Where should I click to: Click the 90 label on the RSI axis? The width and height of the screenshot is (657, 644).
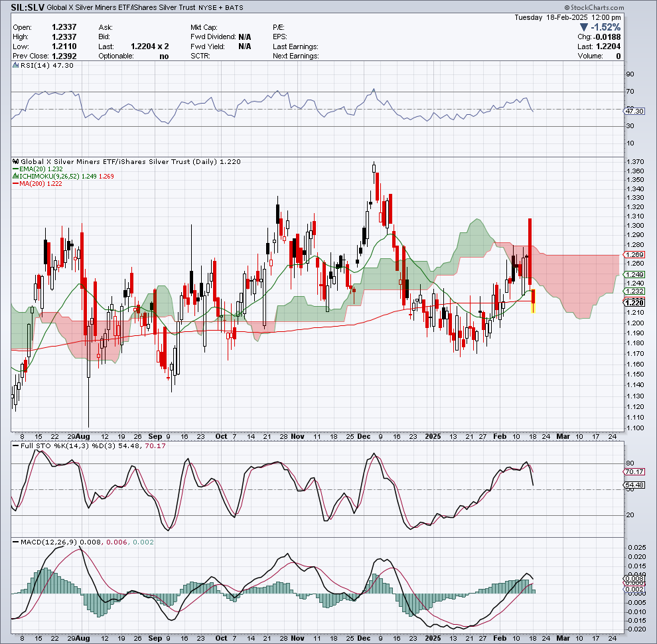[630, 74]
